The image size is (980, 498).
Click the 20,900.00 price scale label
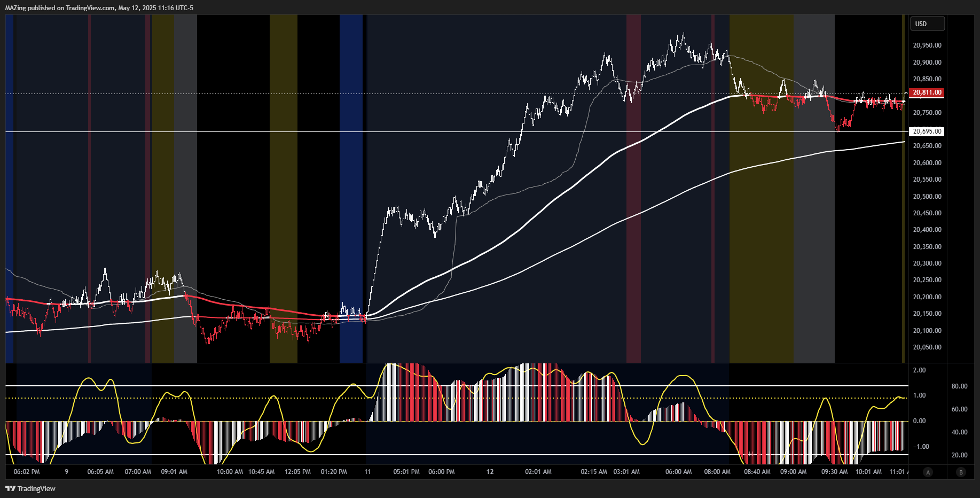coord(927,63)
